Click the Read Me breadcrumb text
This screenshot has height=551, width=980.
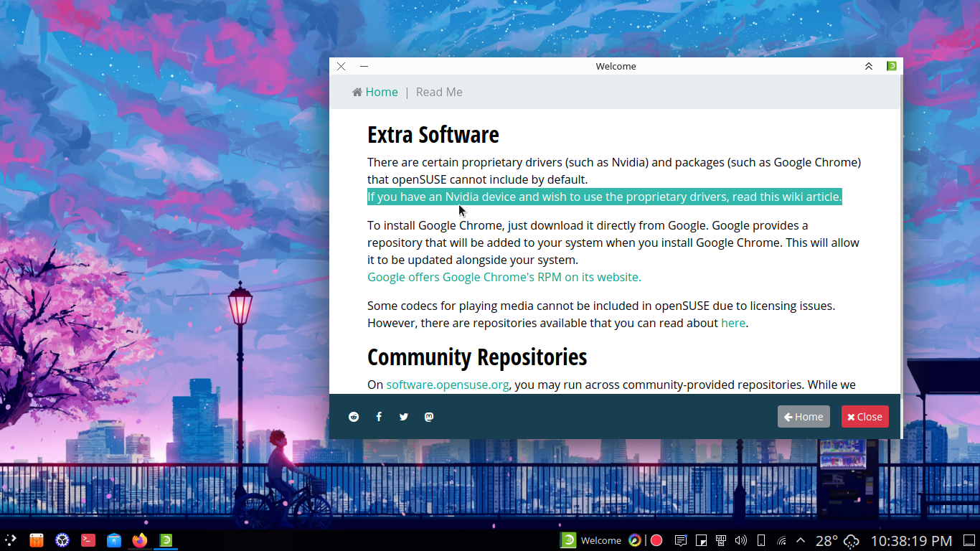[x=439, y=92]
